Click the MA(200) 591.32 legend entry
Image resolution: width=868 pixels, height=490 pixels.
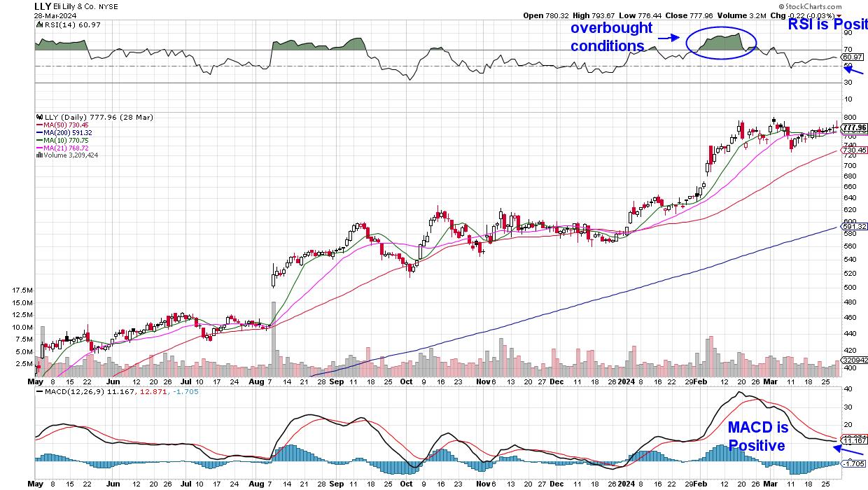click(x=67, y=132)
